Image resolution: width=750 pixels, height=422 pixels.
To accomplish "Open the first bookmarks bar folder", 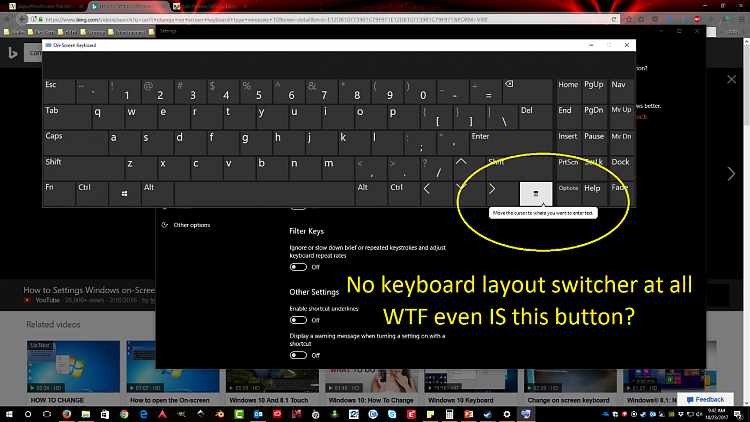I will (x=14, y=32).
